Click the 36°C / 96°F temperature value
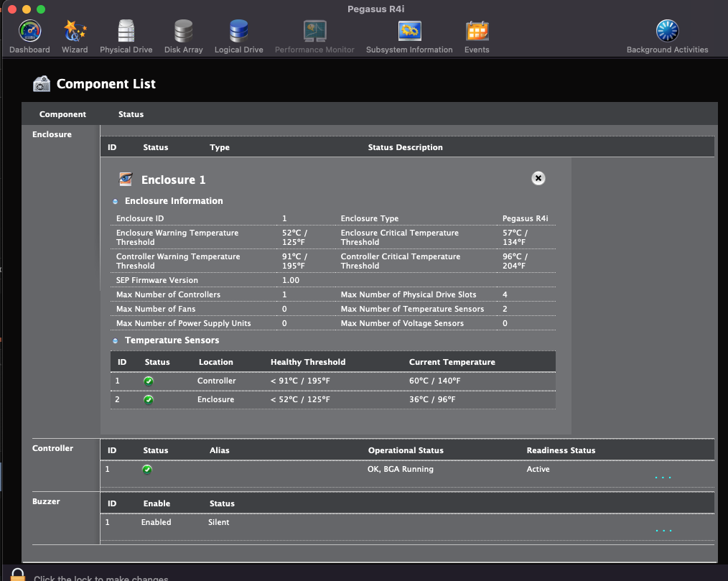The height and width of the screenshot is (581, 728). (x=431, y=399)
